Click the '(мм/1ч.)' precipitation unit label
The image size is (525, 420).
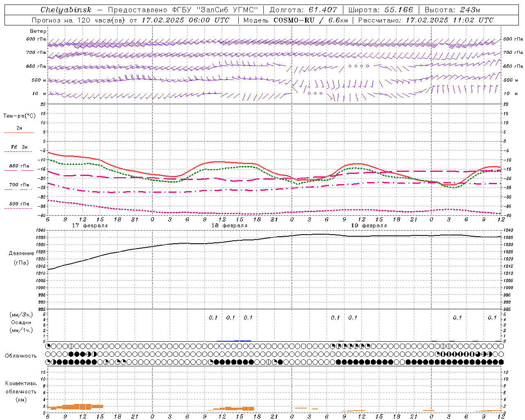click(21, 330)
